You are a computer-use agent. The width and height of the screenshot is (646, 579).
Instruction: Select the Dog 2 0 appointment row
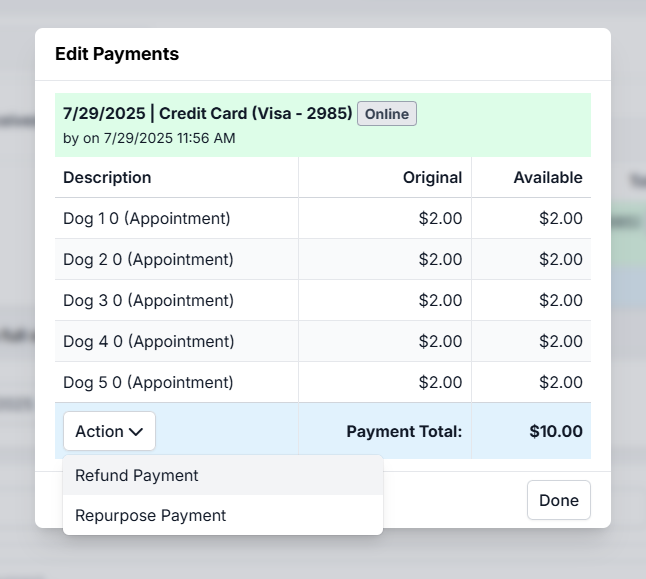[x=148, y=259]
